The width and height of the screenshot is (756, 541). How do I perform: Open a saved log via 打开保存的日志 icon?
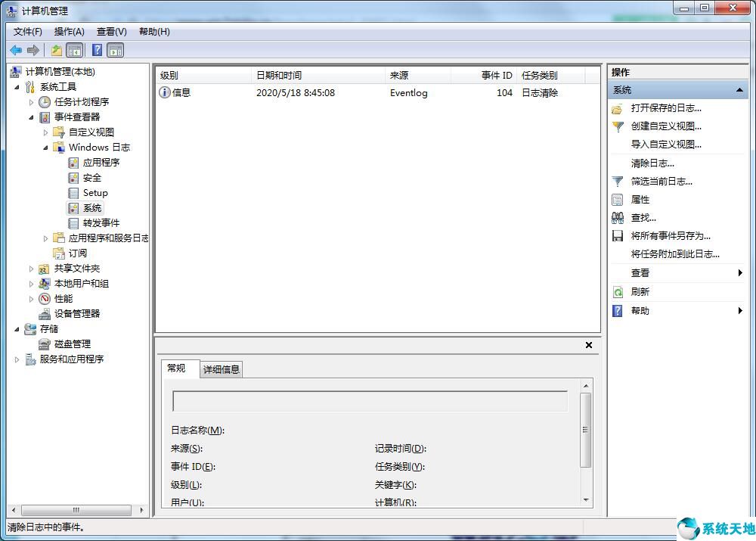tap(618, 108)
